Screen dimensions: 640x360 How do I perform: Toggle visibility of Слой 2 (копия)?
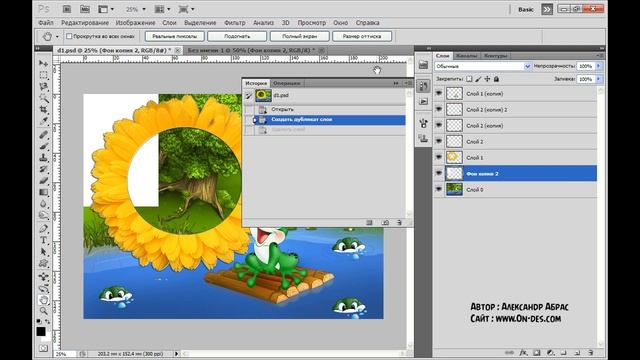click(x=439, y=125)
